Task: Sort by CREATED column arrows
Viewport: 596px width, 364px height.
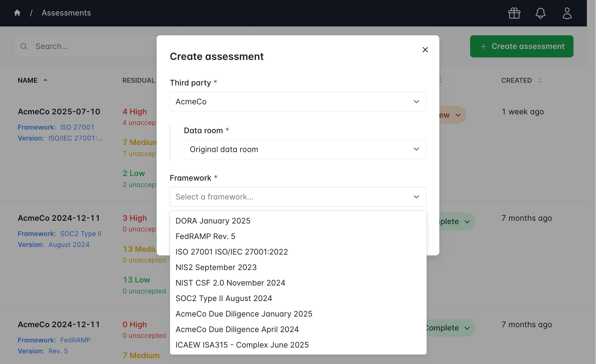Action: (x=540, y=80)
